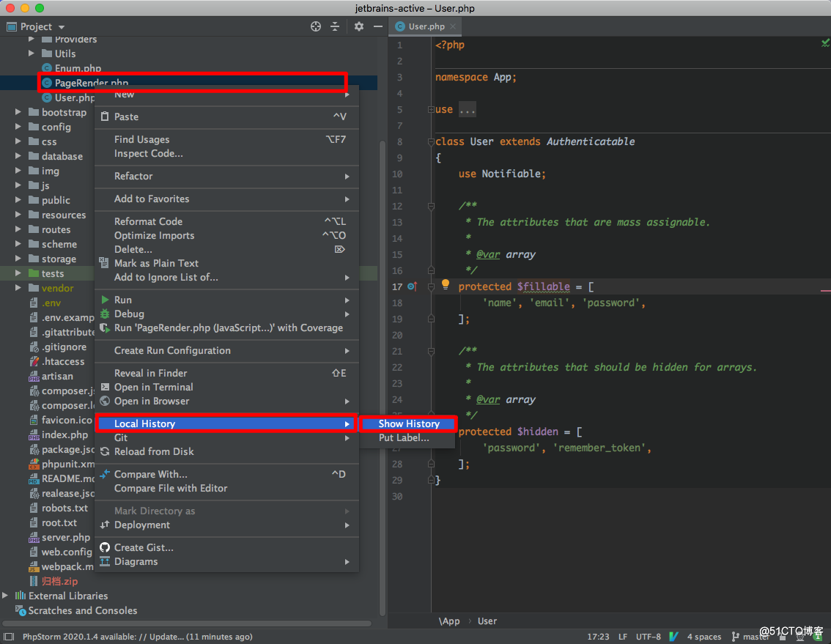This screenshot has width=831, height=644.
Task: Select Reformat Code in context menu
Action: coord(227,221)
